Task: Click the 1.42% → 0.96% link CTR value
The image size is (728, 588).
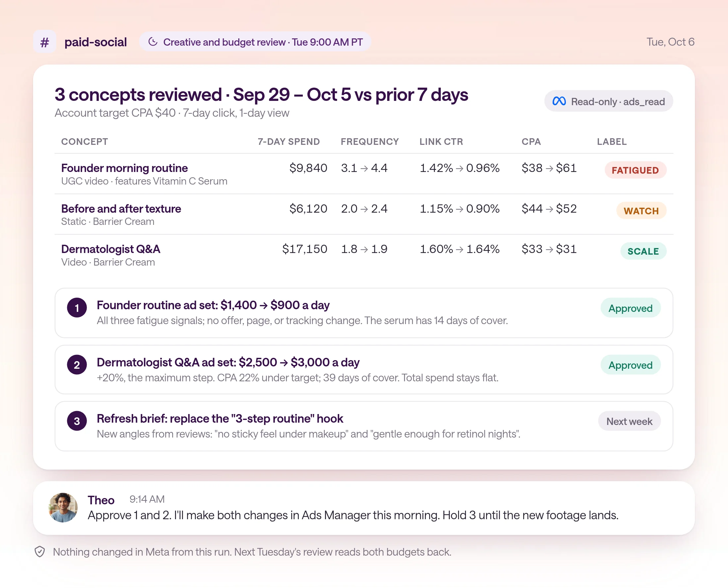Action: click(460, 168)
